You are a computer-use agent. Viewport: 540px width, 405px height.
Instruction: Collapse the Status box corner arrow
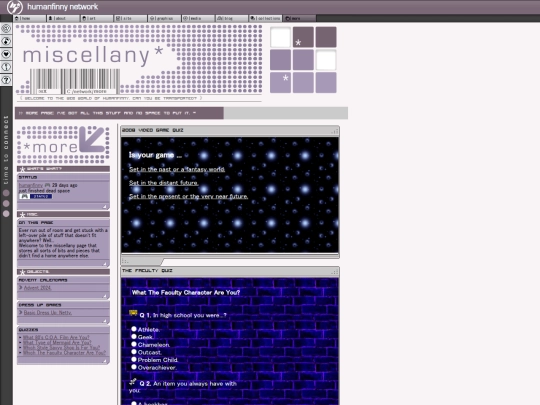coord(104,207)
